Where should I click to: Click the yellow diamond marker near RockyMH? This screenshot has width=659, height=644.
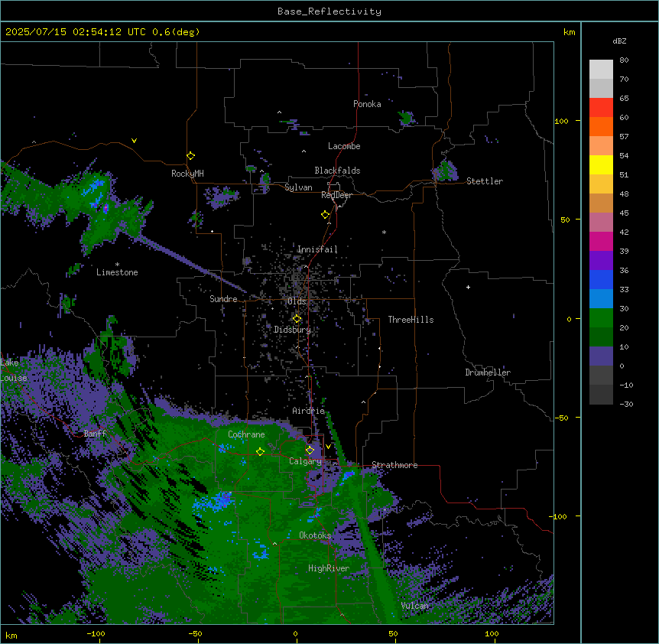pos(190,156)
